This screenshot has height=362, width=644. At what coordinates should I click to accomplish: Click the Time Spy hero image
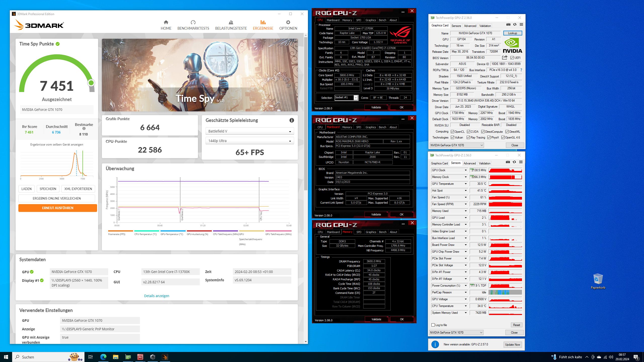point(200,75)
